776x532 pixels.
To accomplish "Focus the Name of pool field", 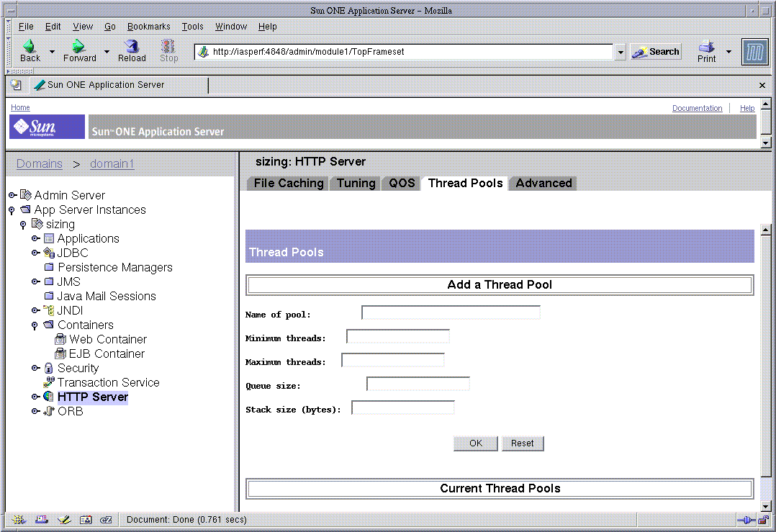I will point(451,312).
